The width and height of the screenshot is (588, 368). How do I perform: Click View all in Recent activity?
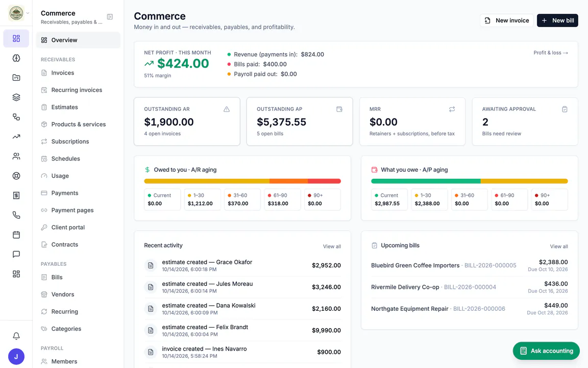tap(332, 247)
